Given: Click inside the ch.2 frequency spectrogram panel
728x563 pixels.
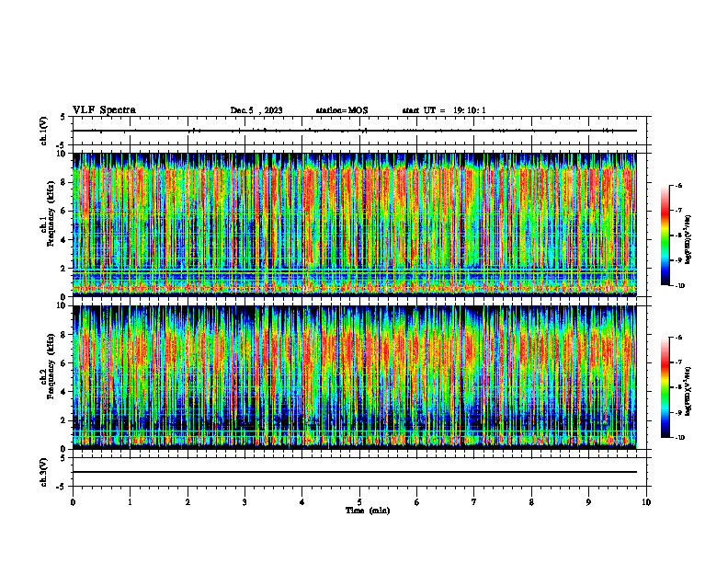Looking at the screenshot, I should (355, 377).
